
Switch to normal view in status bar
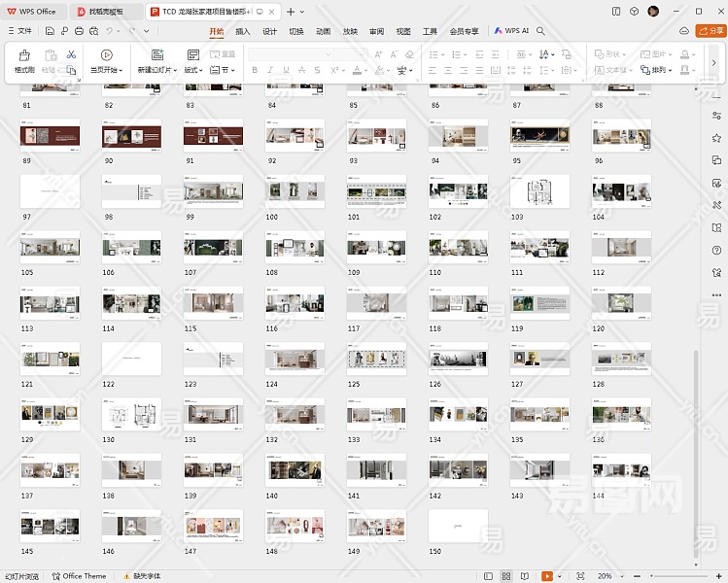click(x=489, y=576)
